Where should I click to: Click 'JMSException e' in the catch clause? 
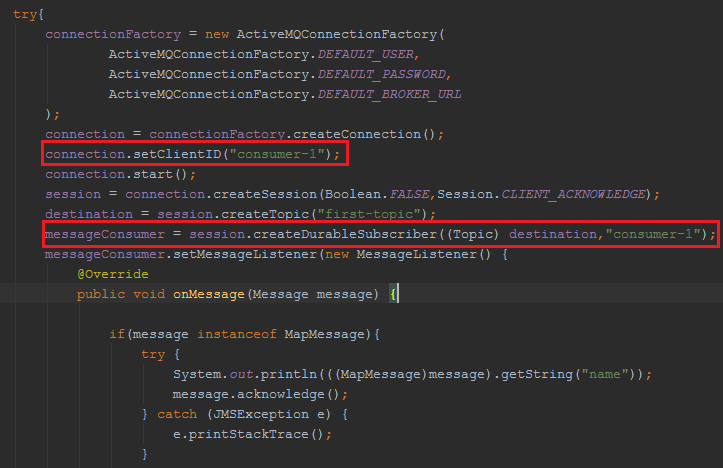coord(269,414)
